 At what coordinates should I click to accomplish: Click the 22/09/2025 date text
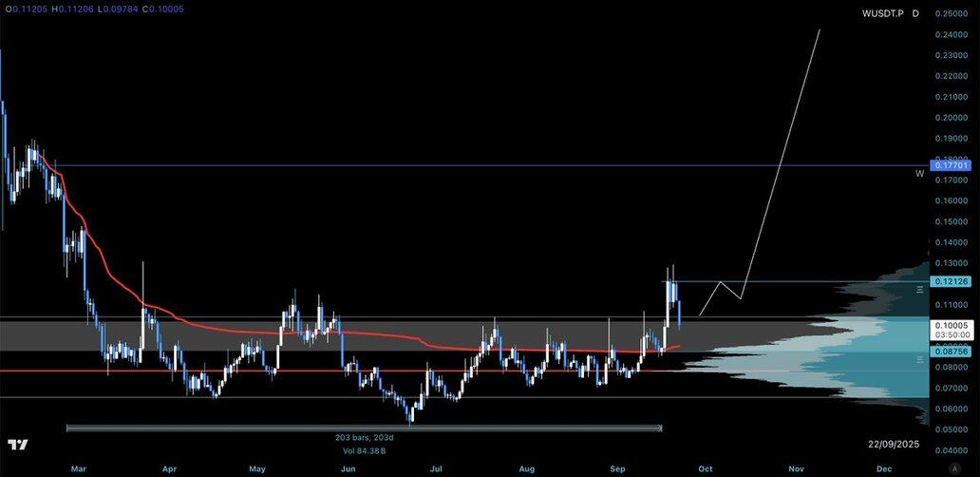coord(893,445)
